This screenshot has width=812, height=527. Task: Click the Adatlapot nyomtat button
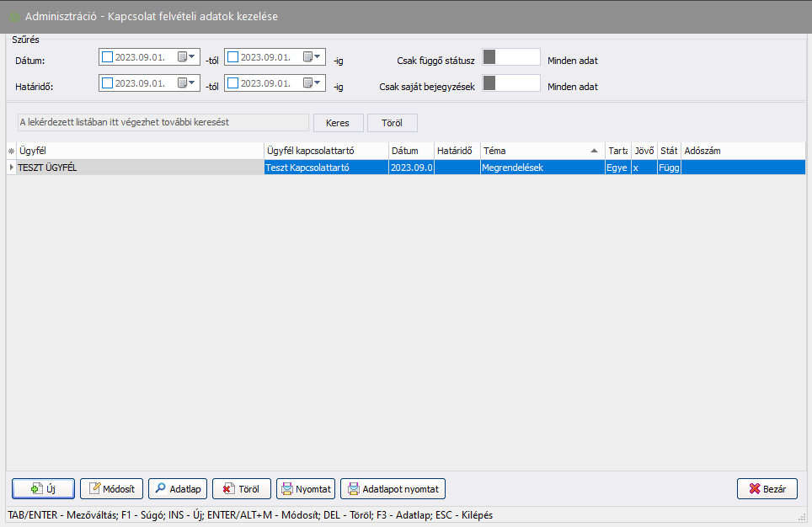pyautogui.click(x=393, y=489)
